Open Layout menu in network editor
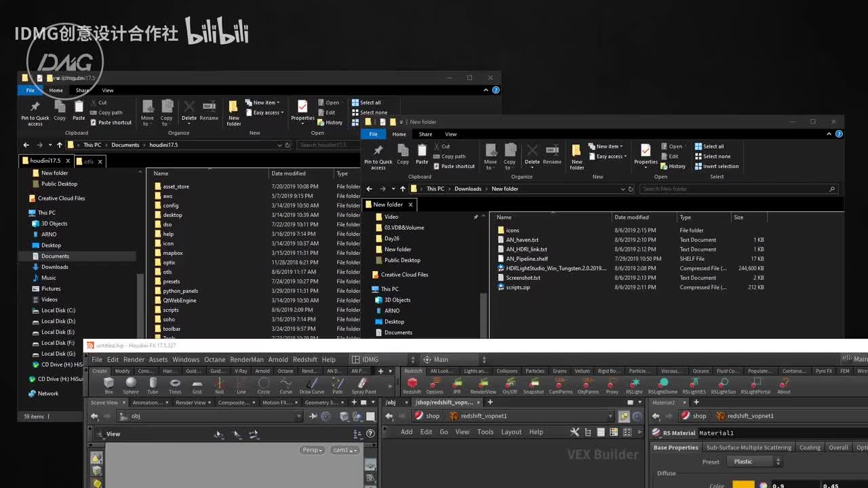 pos(511,432)
